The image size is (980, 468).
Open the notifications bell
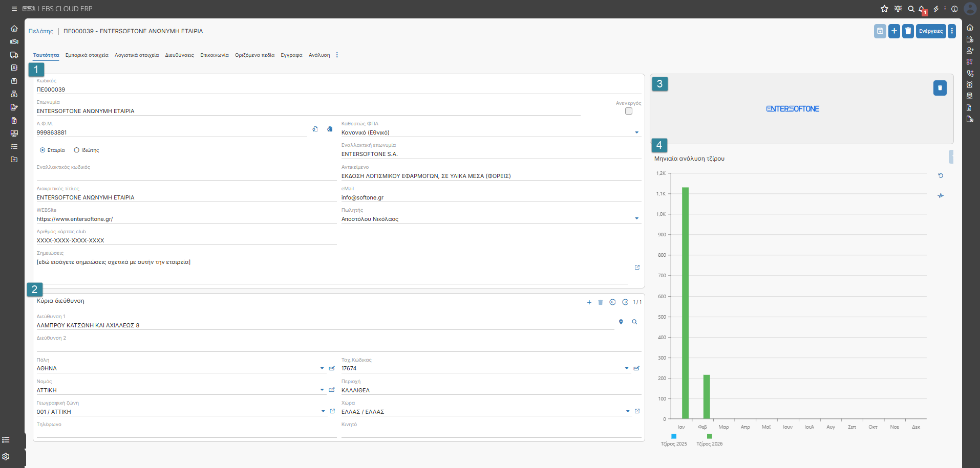922,9
